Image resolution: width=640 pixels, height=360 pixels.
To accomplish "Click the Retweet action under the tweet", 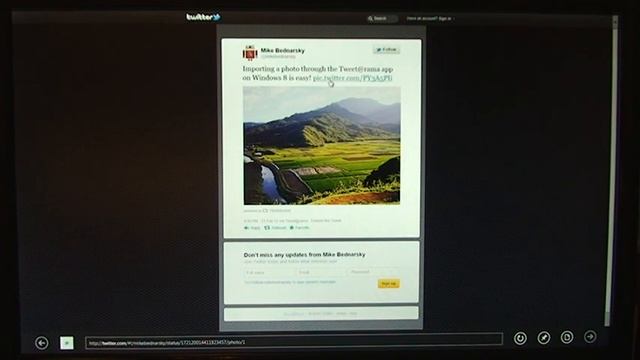I will point(275,228).
